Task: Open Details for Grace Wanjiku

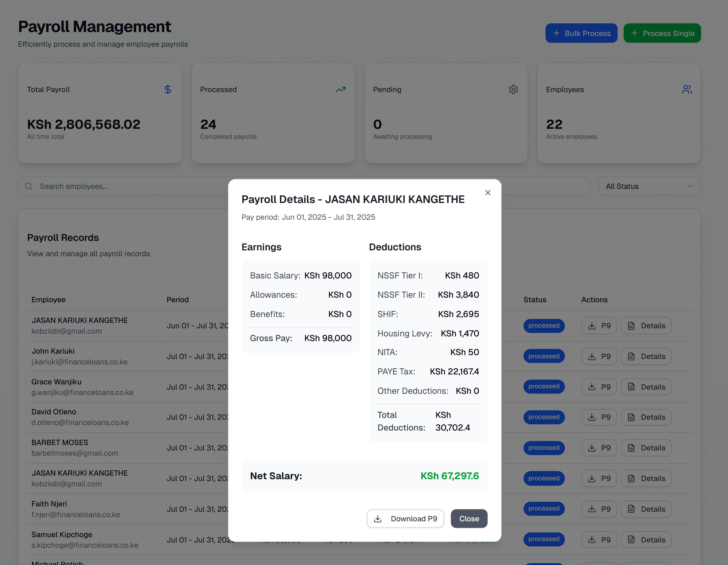Action: (646, 387)
